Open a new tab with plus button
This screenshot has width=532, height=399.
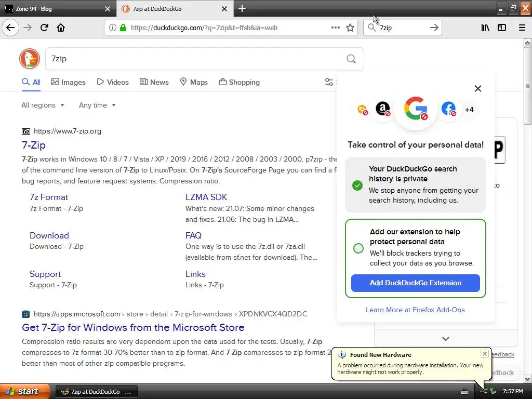(x=242, y=8)
